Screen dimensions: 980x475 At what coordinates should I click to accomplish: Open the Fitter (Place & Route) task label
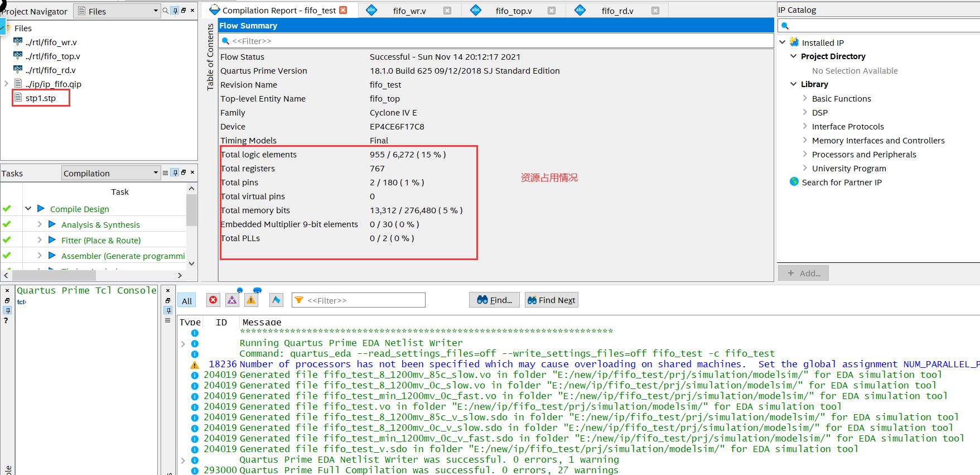101,241
